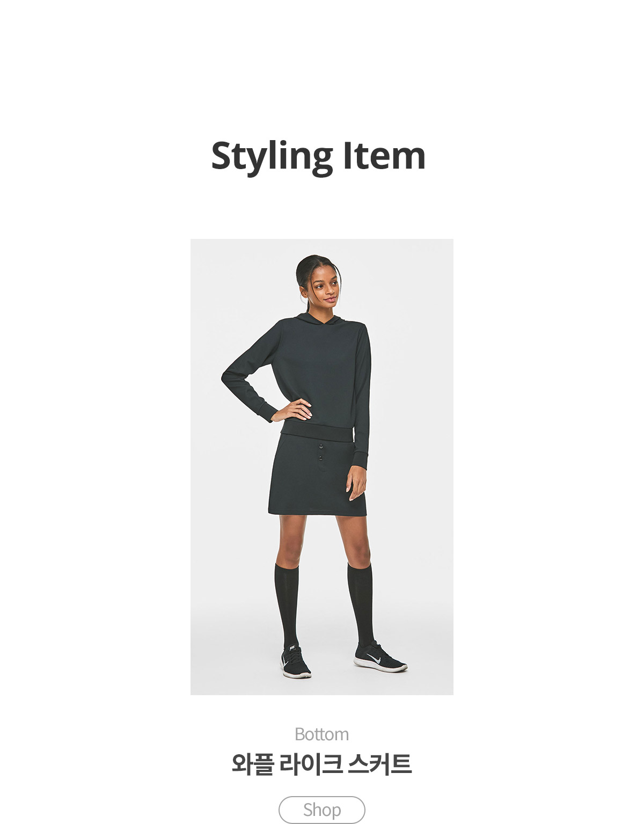Screen dimensions: 644x824
Task: Click the 스커트 word in the product title
Action: (380, 764)
